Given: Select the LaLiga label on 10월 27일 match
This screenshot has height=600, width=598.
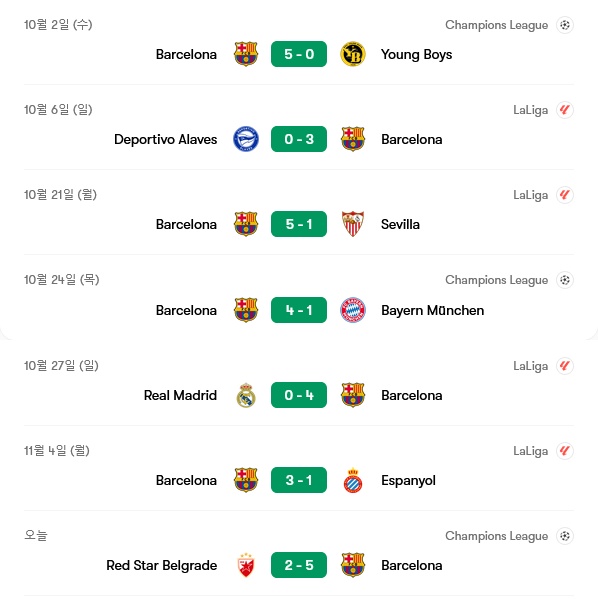Looking at the screenshot, I should tap(530, 366).
